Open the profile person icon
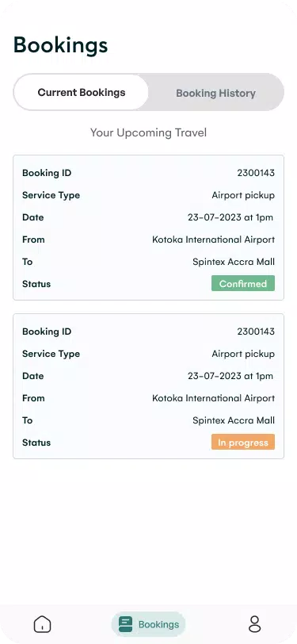The height and width of the screenshot is (644, 297). click(255, 624)
